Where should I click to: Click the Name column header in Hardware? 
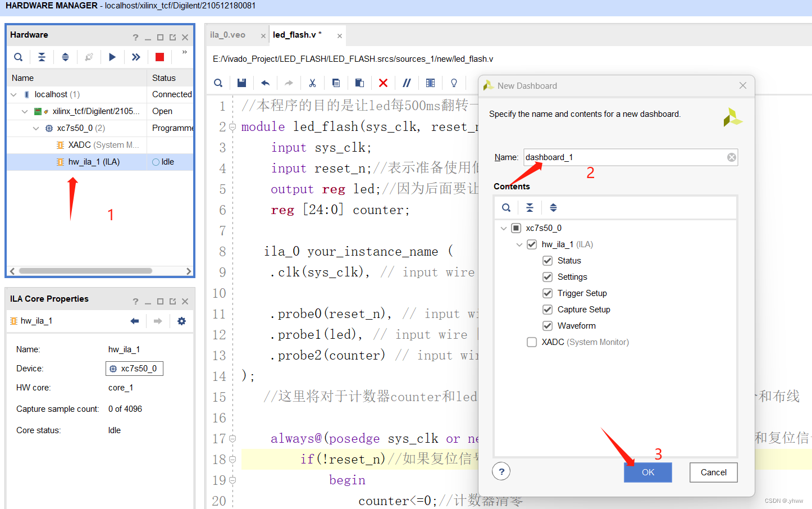coord(77,78)
